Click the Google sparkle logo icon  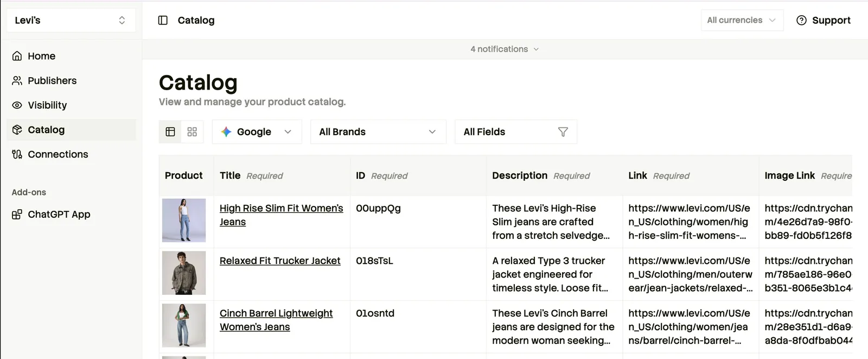[x=226, y=131]
